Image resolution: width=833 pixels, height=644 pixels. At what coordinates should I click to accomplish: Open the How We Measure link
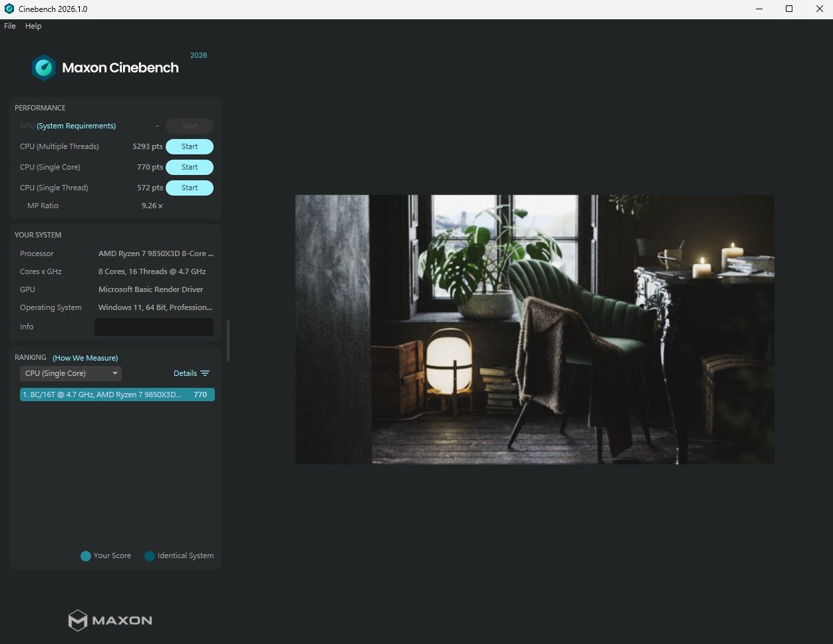85,358
